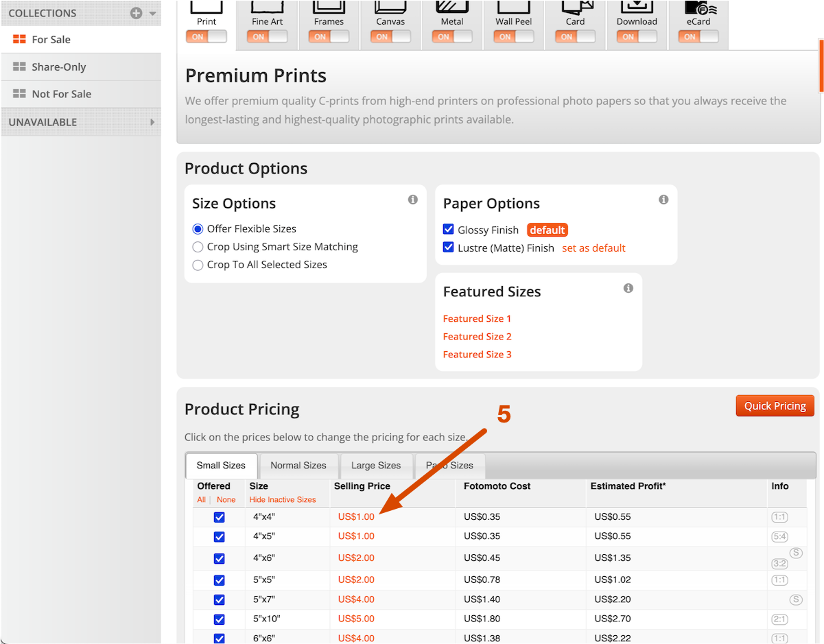Click the 2:1 ratio badge for 5"x10"

[779, 619]
